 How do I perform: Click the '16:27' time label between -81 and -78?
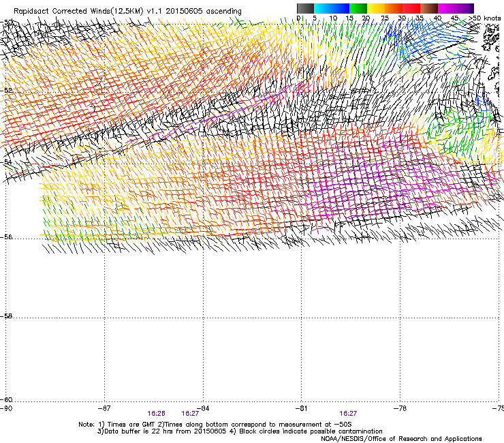point(348,414)
